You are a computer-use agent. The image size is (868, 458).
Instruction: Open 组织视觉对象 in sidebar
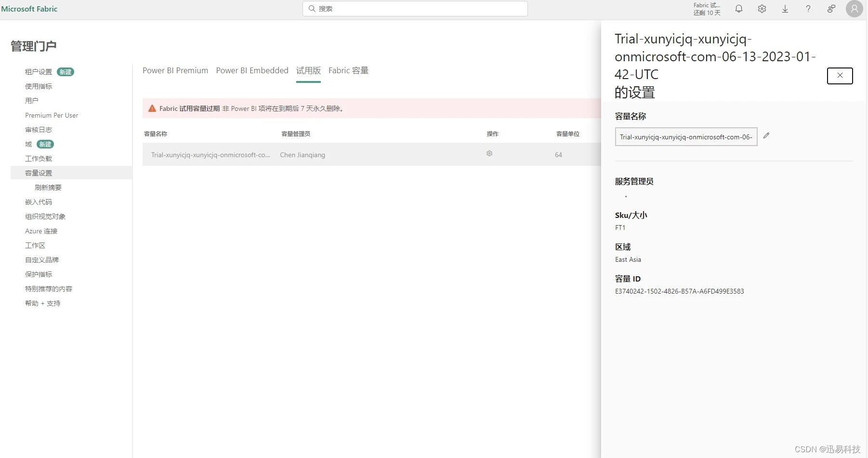tap(45, 216)
